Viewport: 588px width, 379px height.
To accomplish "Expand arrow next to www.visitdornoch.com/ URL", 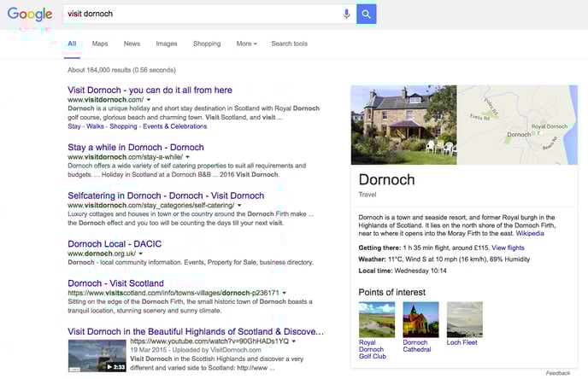I will [x=149, y=100].
